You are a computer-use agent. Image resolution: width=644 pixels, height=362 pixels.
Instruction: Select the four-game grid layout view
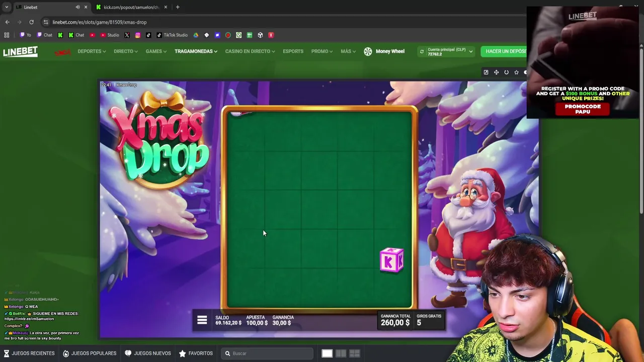tap(354, 353)
